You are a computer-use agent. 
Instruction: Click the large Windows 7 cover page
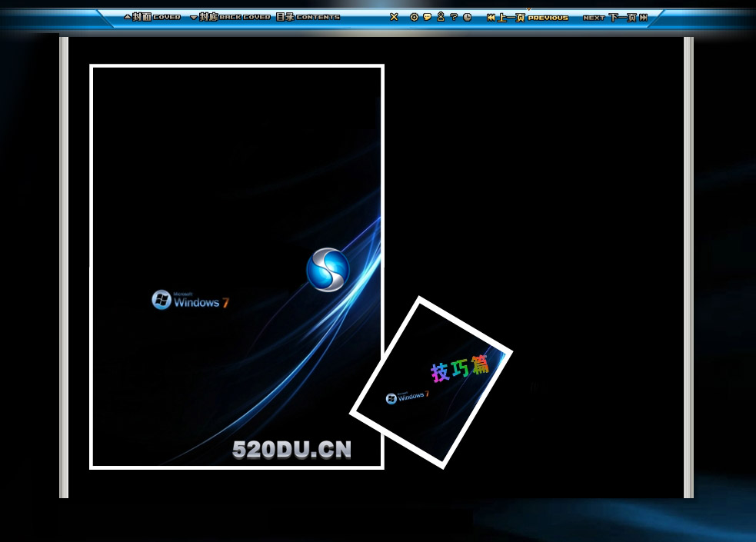point(237,267)
